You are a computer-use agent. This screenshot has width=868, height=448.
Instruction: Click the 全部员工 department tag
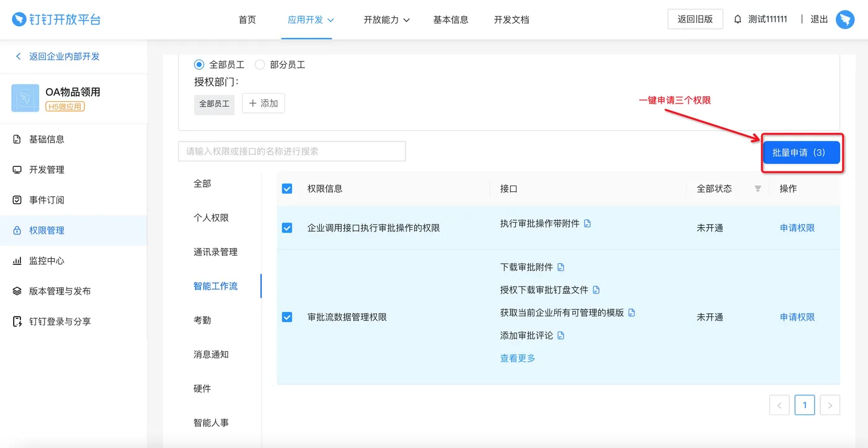click(215, 104)
